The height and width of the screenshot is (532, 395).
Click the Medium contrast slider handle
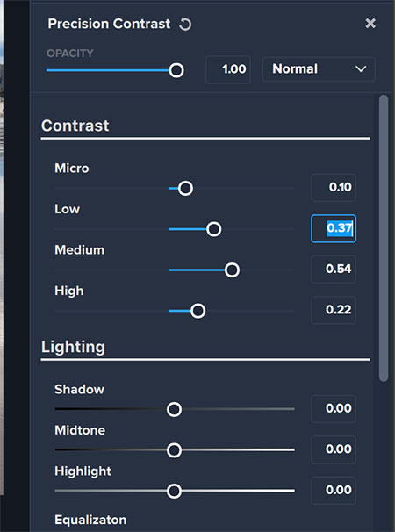232,270
